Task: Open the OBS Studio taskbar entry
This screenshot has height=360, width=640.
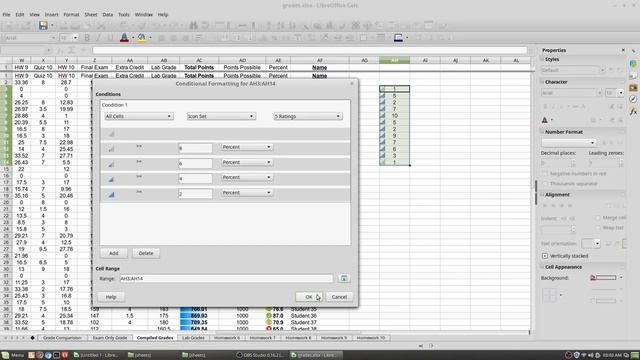Action: tap(261, 355)
